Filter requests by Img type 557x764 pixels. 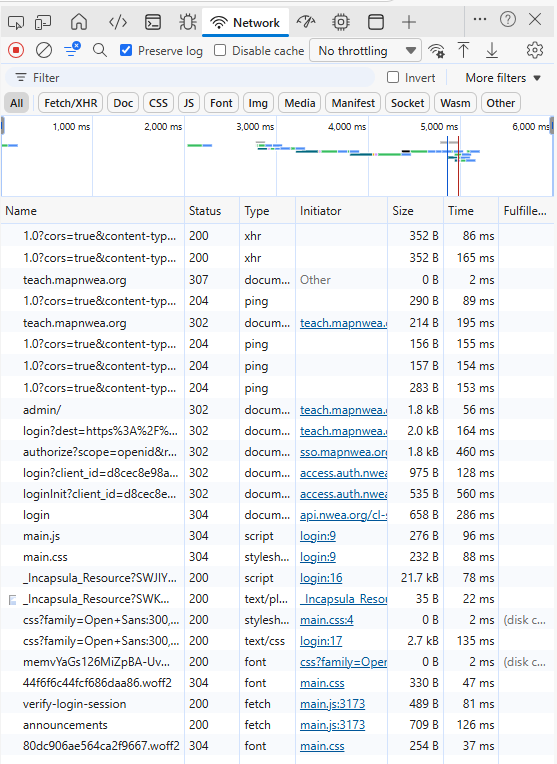258,103
